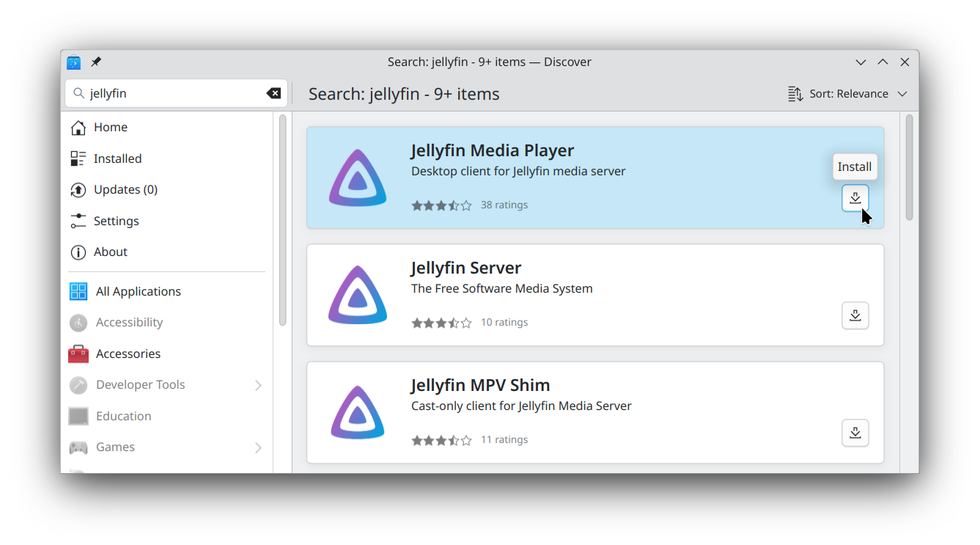
Task: Click Jellyfin Media Player logo
Action: 358,178
